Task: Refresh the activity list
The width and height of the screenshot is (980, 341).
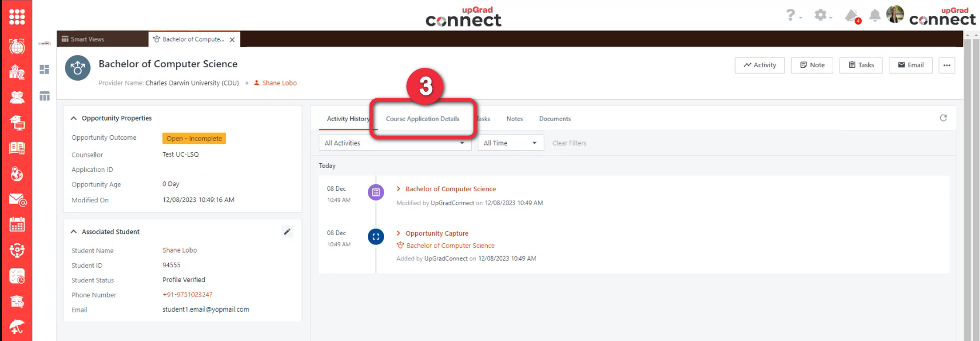Action: (943, 118)
